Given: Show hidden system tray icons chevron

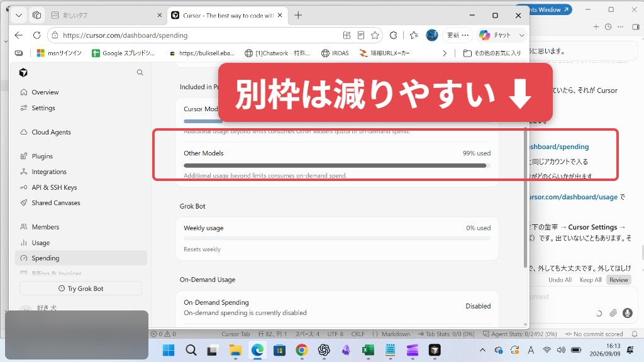Looking at the screenshot, I should 482,350.
